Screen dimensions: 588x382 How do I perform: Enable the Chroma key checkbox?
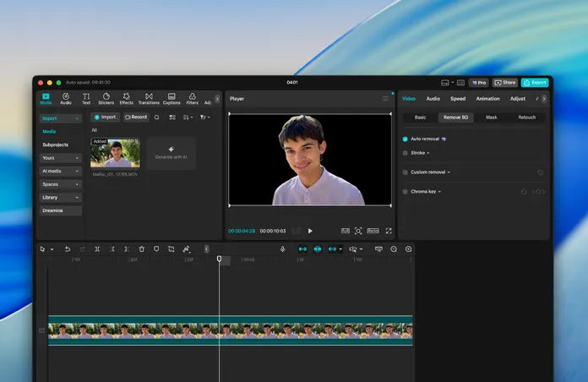[x=406, y=192]
